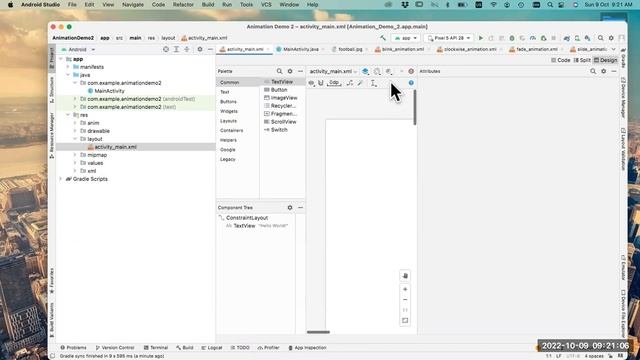Image resolution: width=640 pixels, height=360 pixels.
Task: Switch editor to Split view
Action: 582,60
